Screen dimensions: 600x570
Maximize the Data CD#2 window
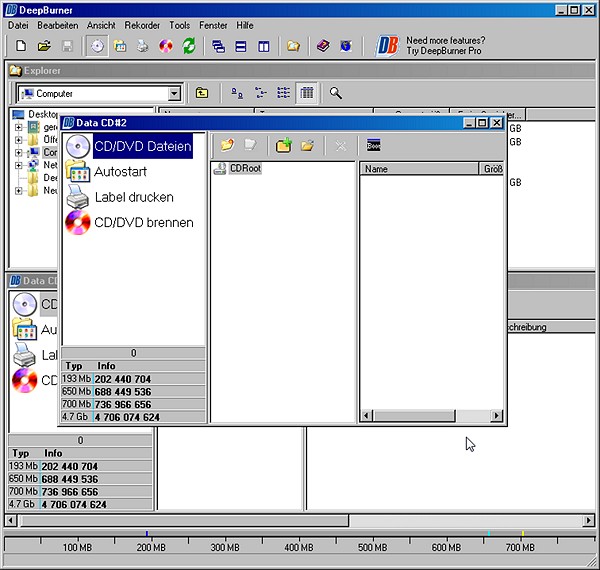[482, 123]
